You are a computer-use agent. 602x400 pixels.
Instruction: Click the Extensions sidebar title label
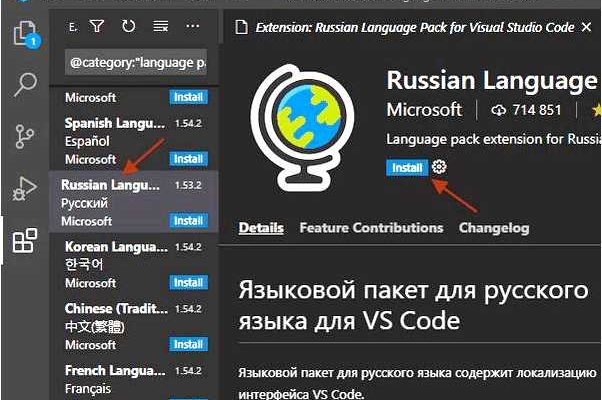pos(73,27)
